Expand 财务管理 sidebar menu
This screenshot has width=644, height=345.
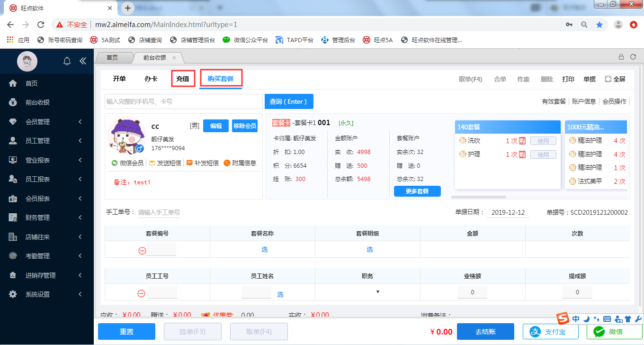pyautogui.click(x=47, y=218)
